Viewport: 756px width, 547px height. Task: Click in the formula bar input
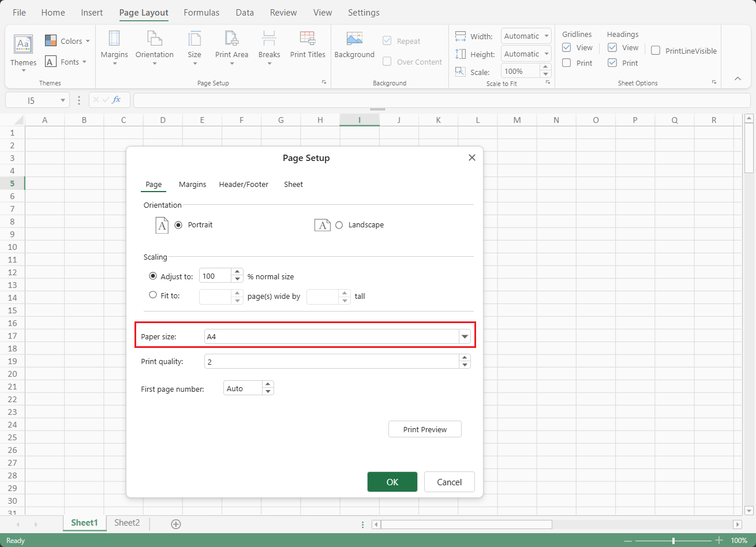(x=441, y=100)
